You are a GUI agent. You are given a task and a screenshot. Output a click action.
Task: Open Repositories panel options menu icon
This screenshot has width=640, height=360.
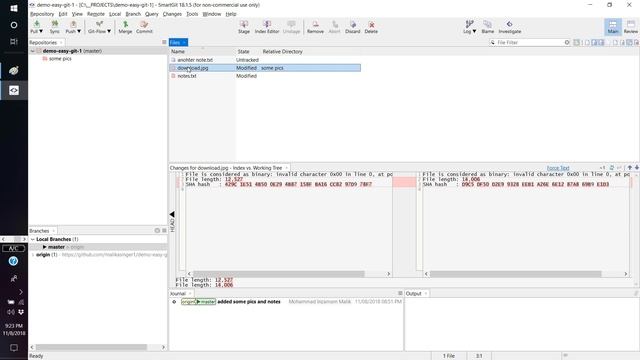coord(164,42)
